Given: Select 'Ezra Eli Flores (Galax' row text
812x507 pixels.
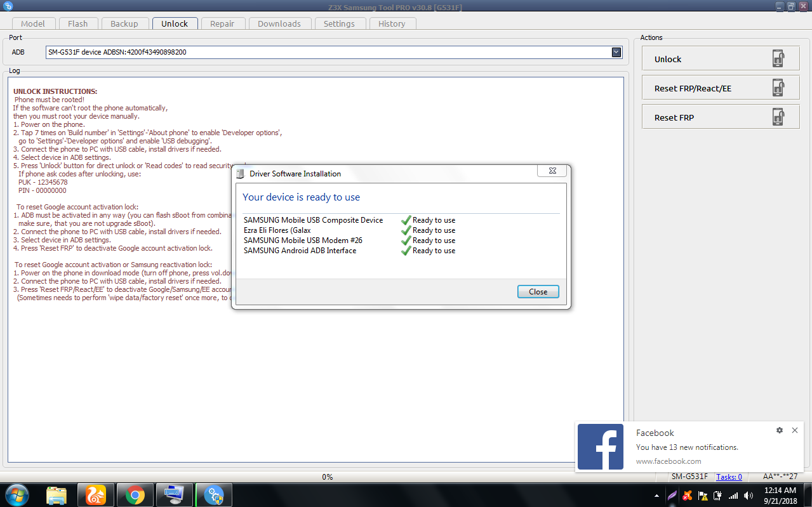Looking at the screenshot, I should click(277, 230).
